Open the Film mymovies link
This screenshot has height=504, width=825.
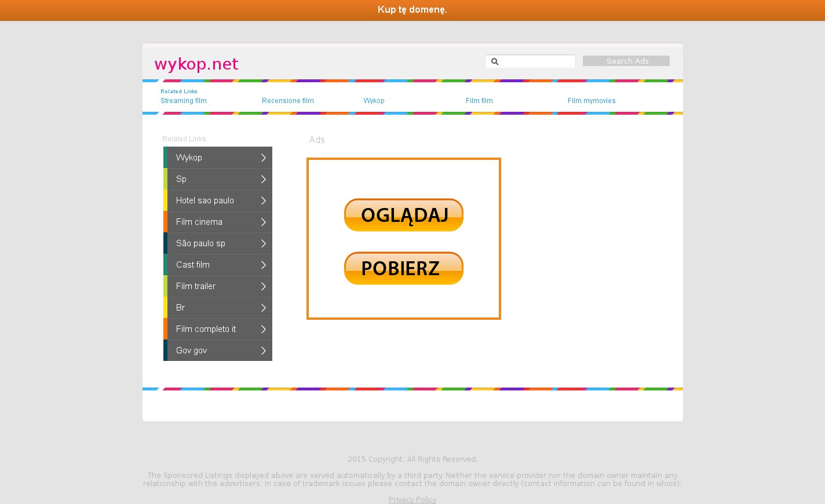point(592,101)
